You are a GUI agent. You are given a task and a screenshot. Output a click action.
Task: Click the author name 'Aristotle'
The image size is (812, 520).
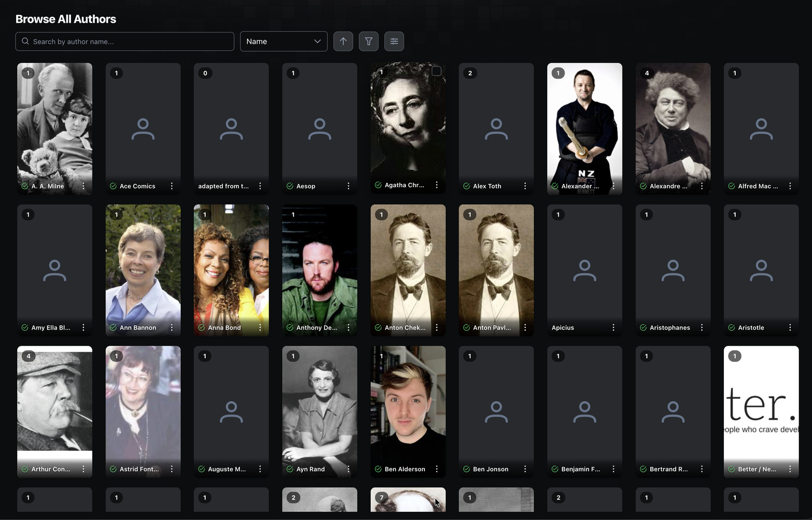click(x=751, y=328)
